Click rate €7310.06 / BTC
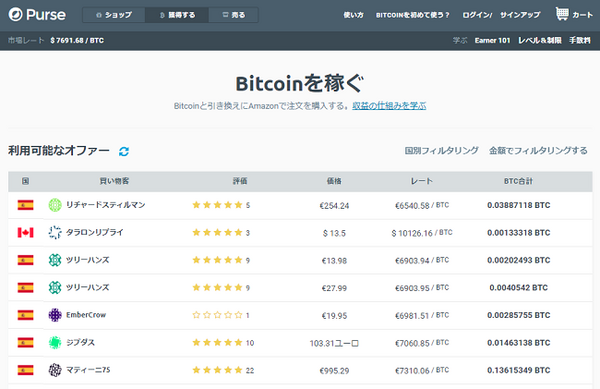Screen dimensions: 600x389 click(422, 371)
